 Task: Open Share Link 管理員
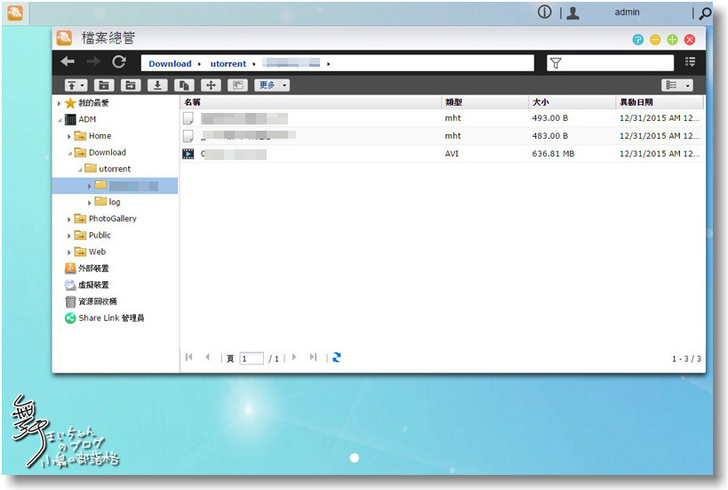point(111,318)
